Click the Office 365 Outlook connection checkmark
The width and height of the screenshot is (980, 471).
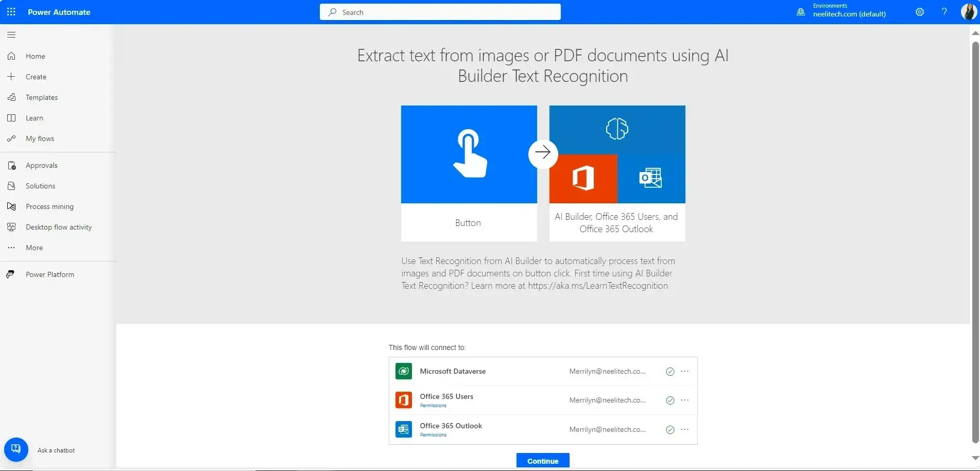point(670,430)
